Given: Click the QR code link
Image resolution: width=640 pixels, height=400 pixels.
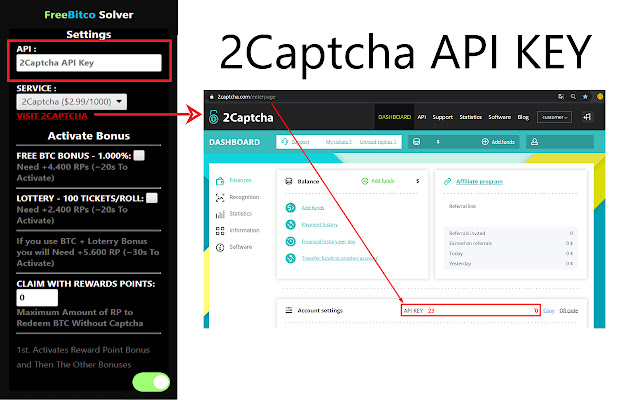Looking at the screenshot, I should coord(568,311).
